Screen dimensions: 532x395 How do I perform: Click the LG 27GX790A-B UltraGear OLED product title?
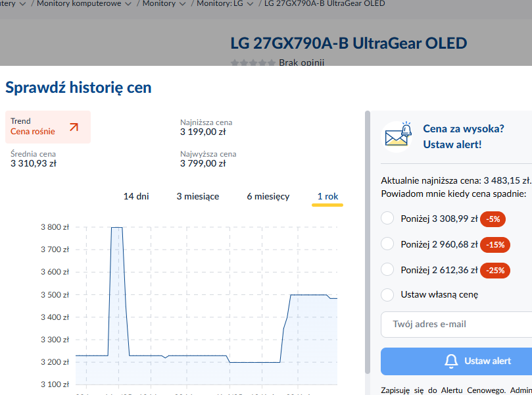pyautogui.click(x=349, y=43)
